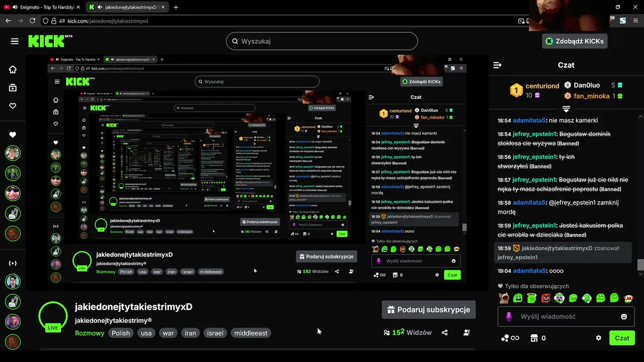
Task: Open Dan0luo in gift leaderboard
Action: pos(587,85)
